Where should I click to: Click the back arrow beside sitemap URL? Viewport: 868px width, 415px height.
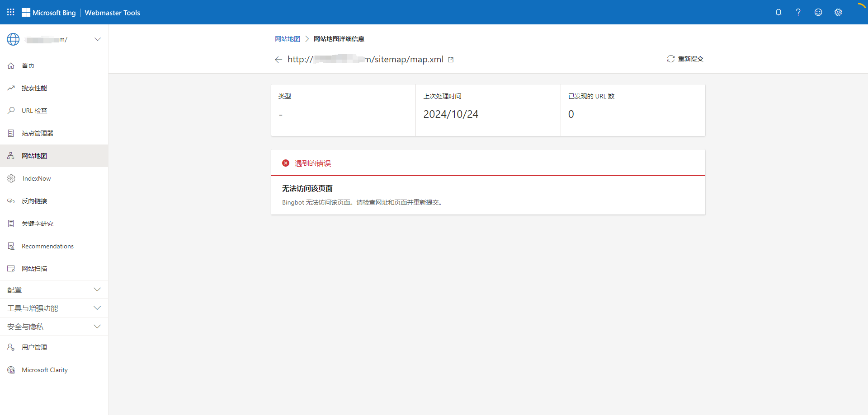[x=278, y=60]
